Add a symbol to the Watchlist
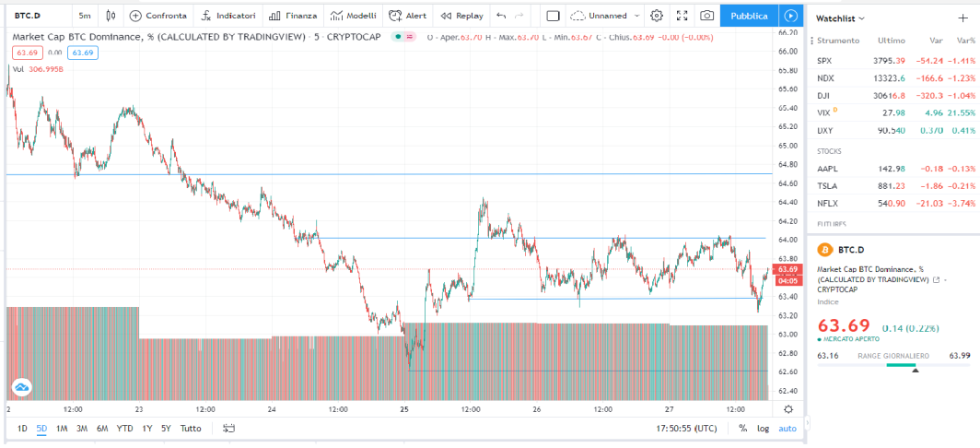This screenshot has height=448, width=980. 962,18
